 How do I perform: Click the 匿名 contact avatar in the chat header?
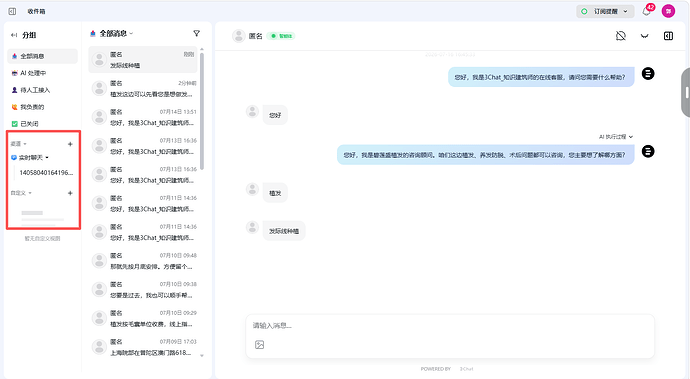click(x=239, y=36)
